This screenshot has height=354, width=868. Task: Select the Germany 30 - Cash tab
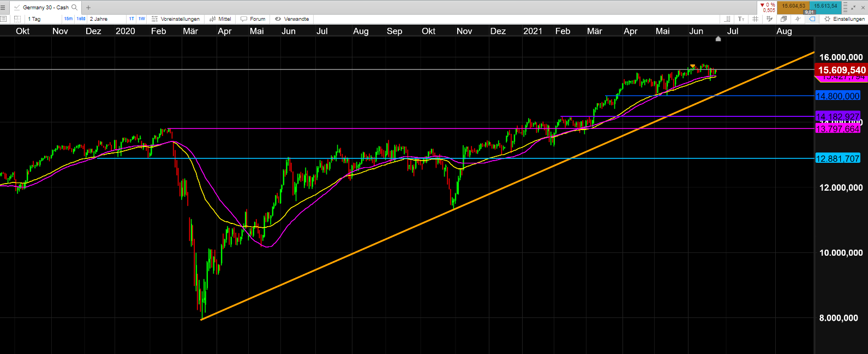click(x=45, y=8)
